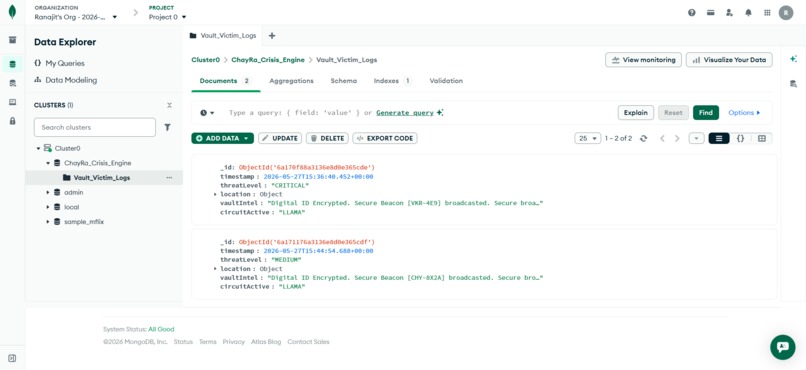Switch to JSON braces document view
Image resolution: width=806 pixels, height=370 pixels.
(x=740, y=138)
